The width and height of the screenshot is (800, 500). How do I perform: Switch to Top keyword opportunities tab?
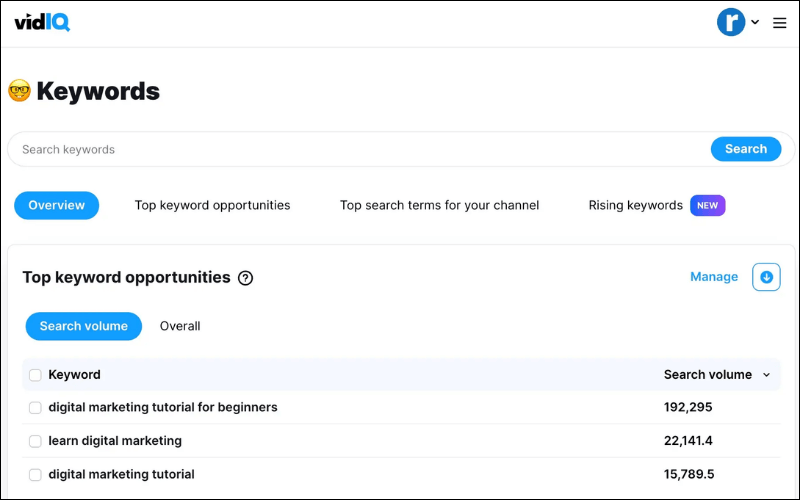[212, 206]
